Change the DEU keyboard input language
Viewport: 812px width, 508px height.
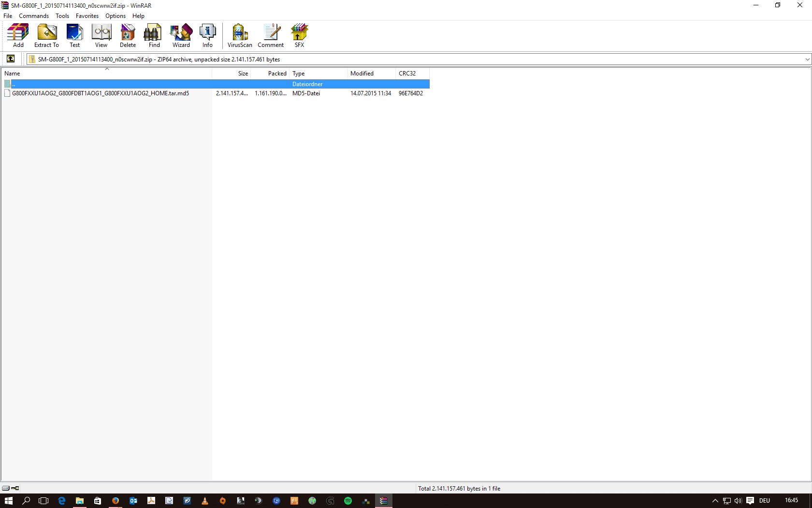click(x=764, y=501)
